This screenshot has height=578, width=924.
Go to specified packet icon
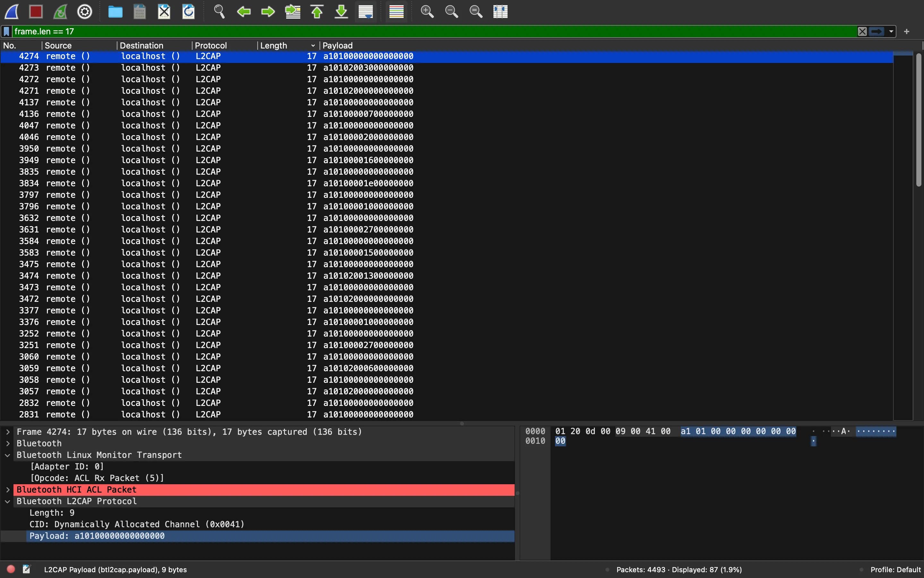[x=293, y=12]
